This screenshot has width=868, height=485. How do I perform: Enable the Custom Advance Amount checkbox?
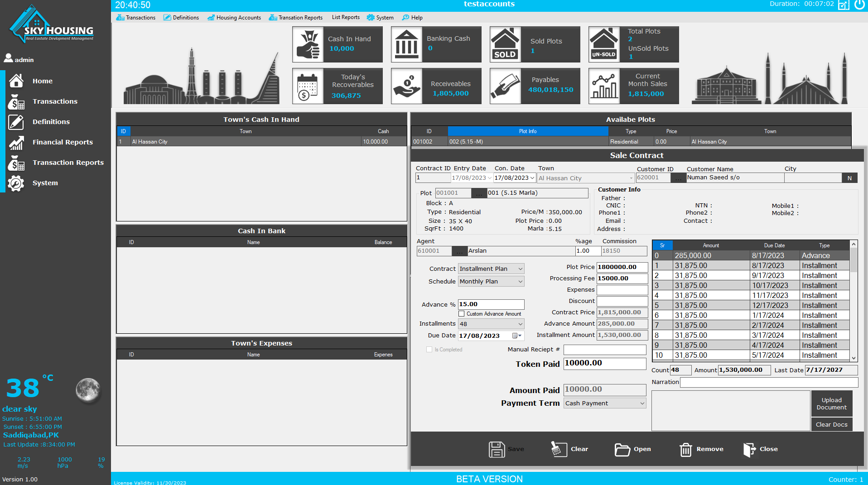(462, 313)
